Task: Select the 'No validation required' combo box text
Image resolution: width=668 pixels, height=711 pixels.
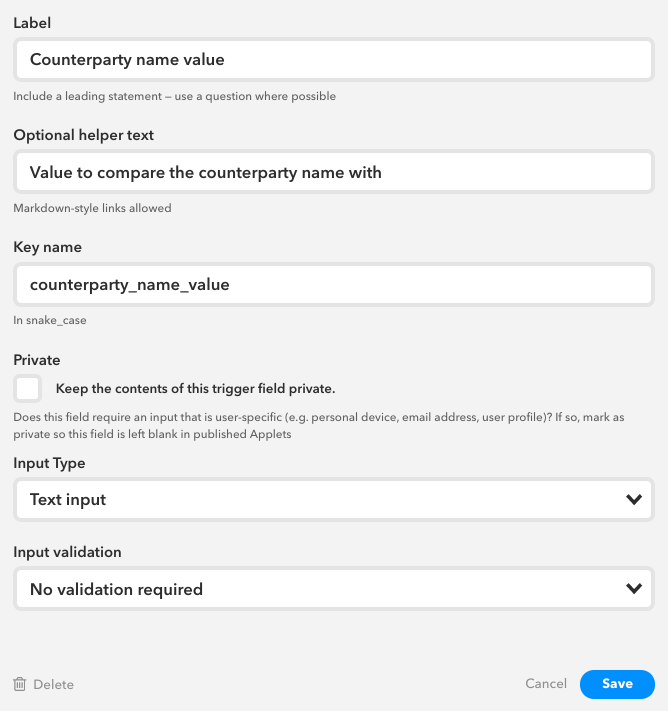Action: pyautogui.click(x=116, y=589)
